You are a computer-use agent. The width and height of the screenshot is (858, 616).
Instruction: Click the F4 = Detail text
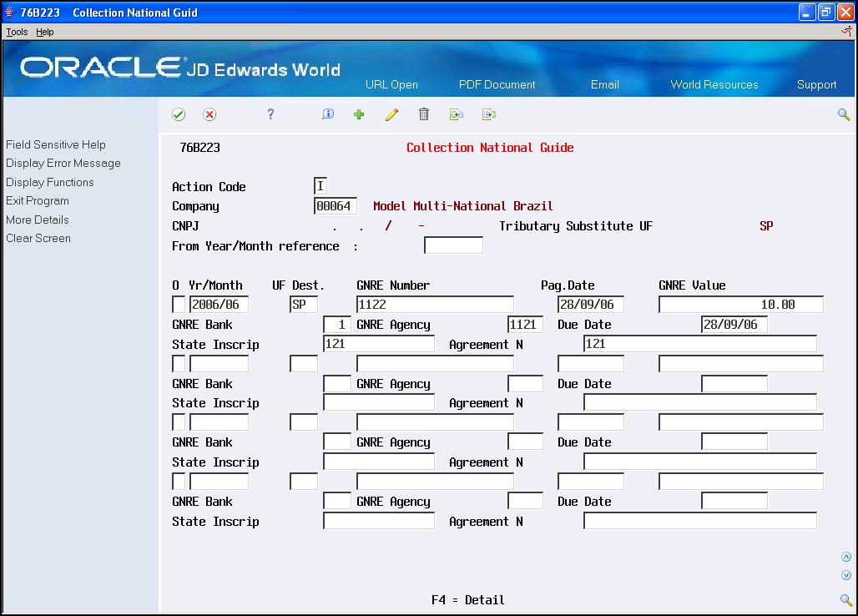(468, 600)
